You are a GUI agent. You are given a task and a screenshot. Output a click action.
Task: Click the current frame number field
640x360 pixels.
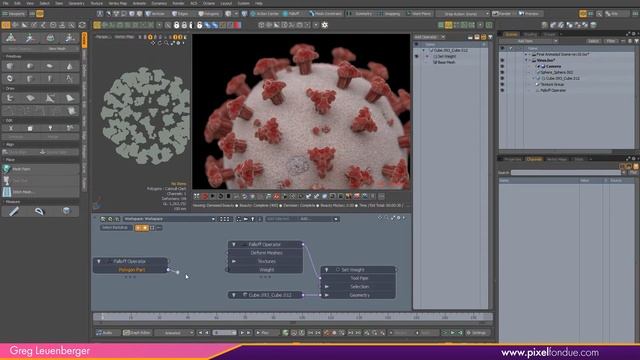224,333
